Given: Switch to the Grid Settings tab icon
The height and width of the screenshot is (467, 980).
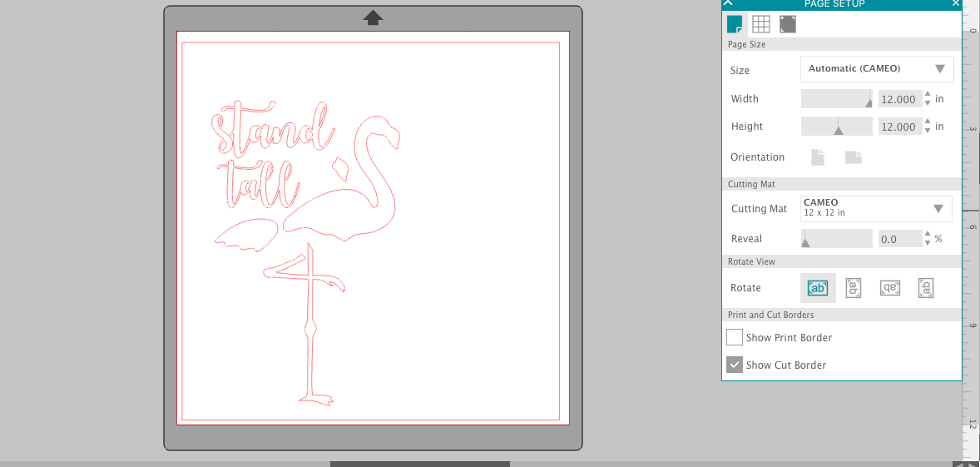Looking at the screenshot, I should click(760, 24).
